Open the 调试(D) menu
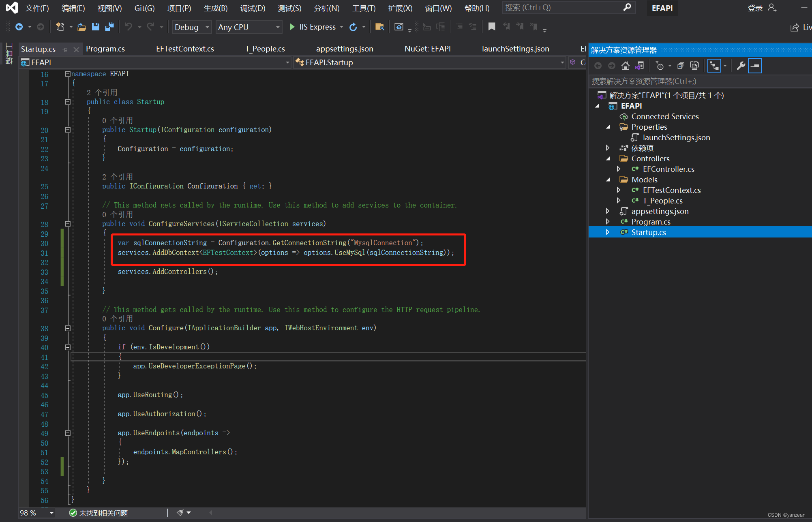The height and width of the screenshot is (522, 812). point(253,8)
